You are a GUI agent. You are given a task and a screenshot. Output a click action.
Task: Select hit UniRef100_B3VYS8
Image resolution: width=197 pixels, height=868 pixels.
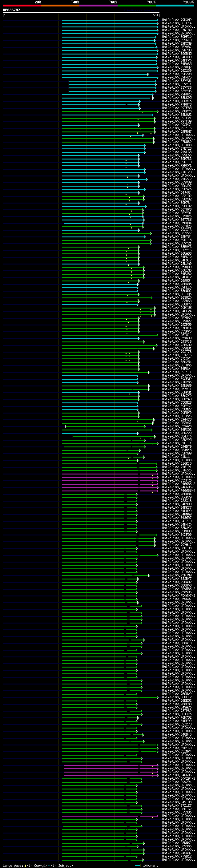(x=177, y=88)
